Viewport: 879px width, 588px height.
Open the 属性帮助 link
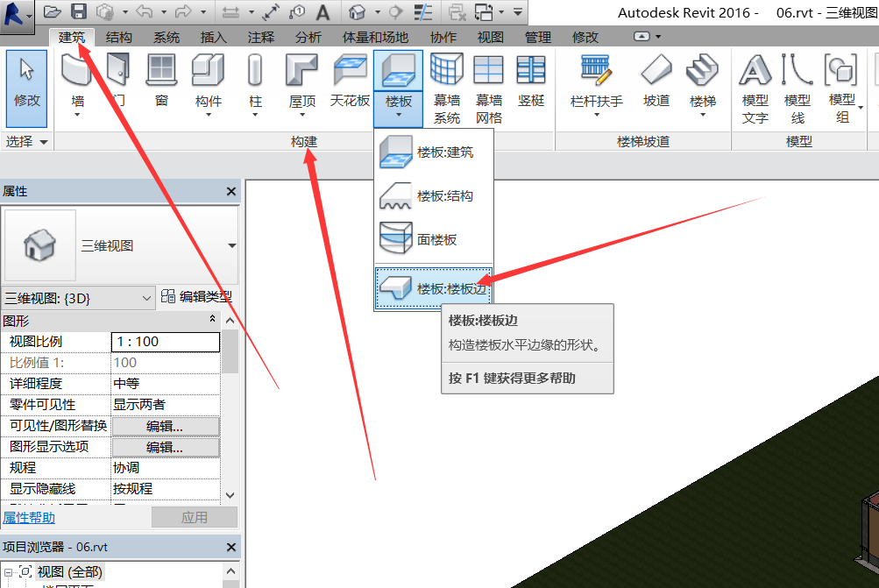pos(29,517)
